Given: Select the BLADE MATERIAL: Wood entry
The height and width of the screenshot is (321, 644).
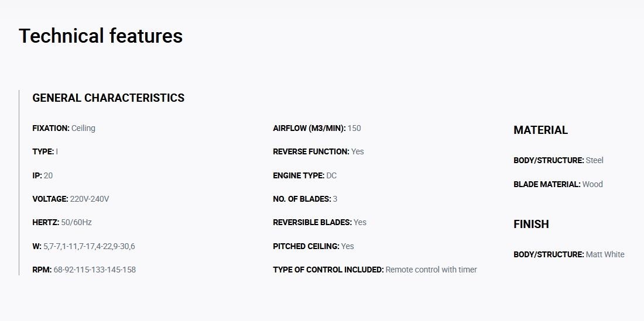Looking at the screenshot, I should 558,185.
